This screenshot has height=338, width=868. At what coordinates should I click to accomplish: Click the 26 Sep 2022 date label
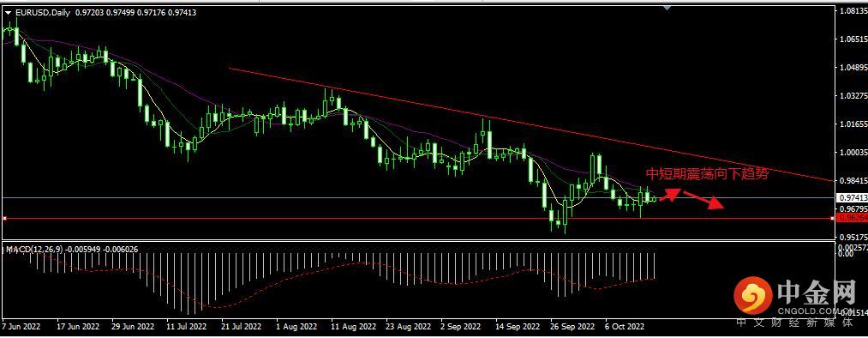(x=572, y=327)
